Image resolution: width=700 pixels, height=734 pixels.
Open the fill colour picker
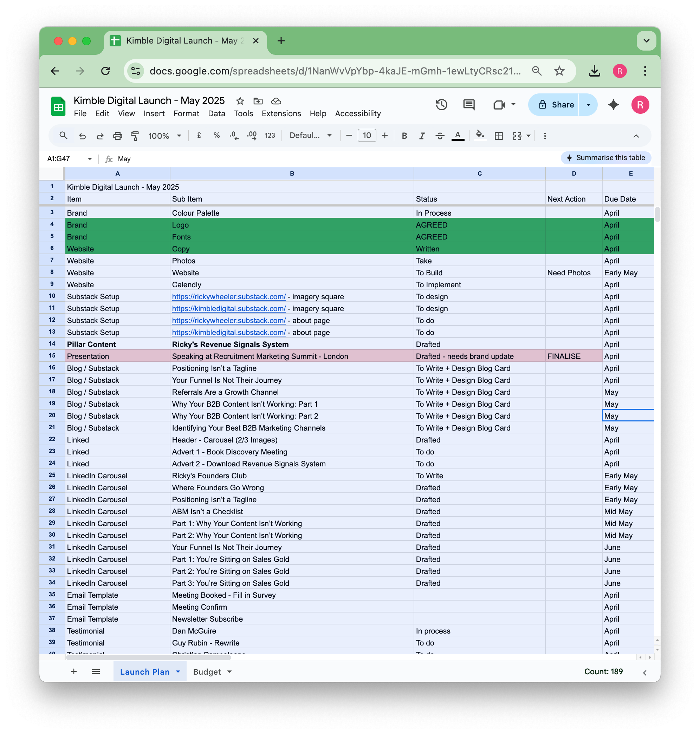[480, 135]
